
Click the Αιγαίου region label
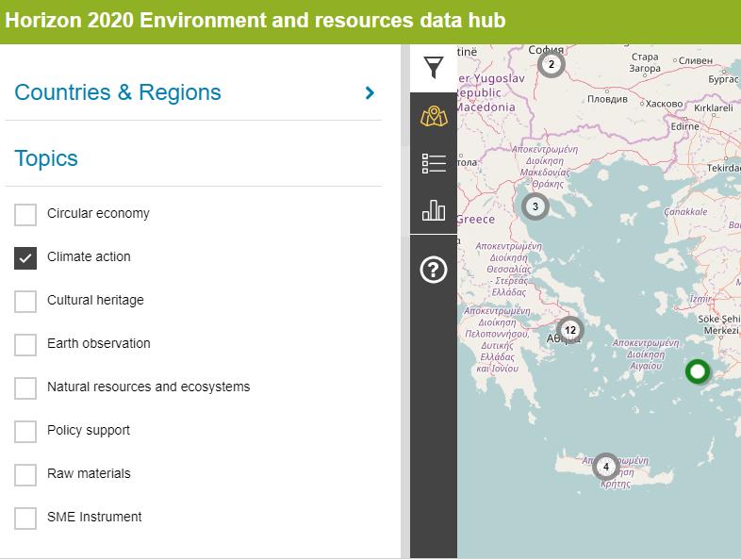point(646,366)
